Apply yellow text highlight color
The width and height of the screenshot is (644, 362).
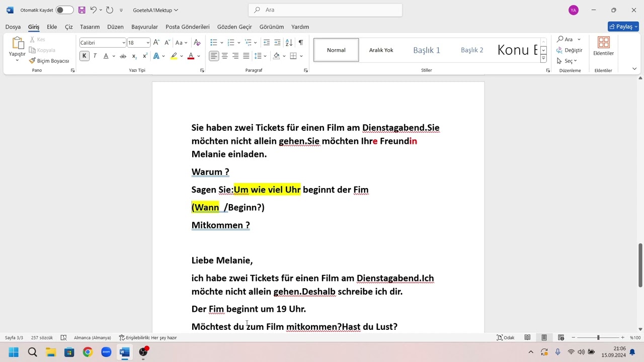174,56
